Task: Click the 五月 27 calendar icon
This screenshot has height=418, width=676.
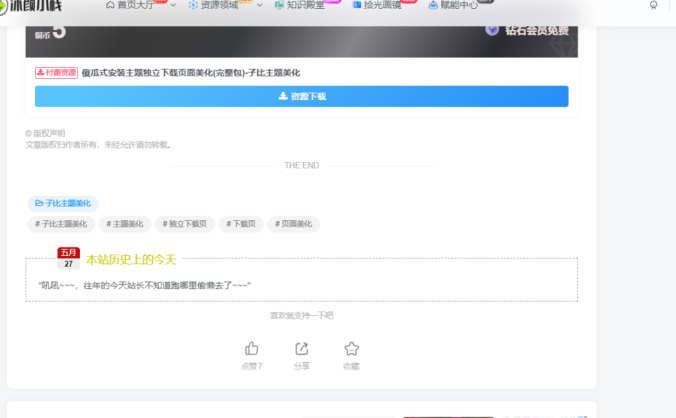Action: (69, 258)
